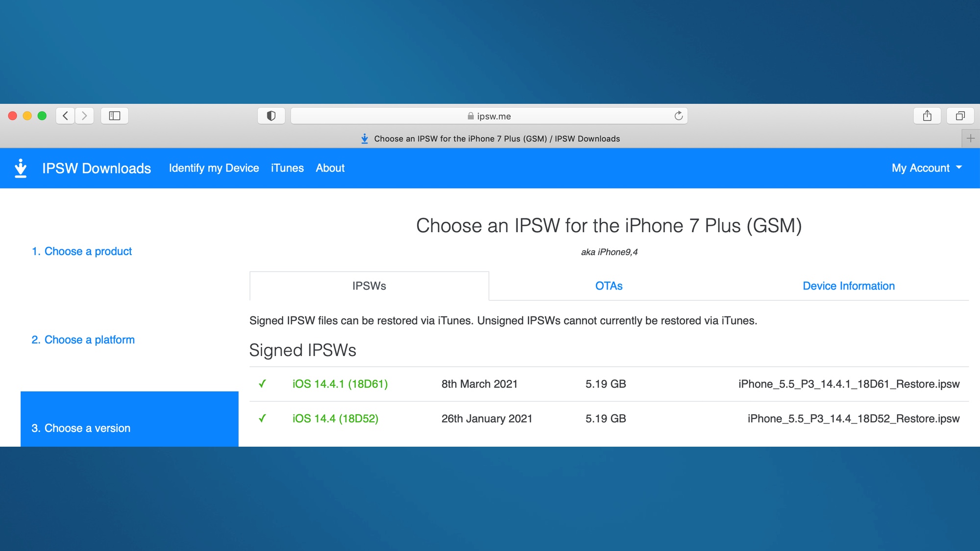
Task: Click the forward navigation arrow icon
Action: [84, 116]
